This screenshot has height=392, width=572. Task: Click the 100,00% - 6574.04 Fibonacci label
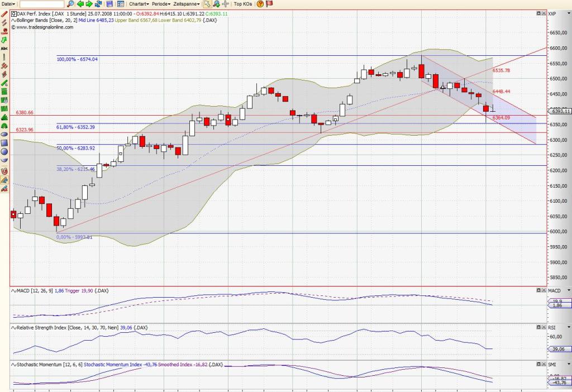tap(77, 59)
